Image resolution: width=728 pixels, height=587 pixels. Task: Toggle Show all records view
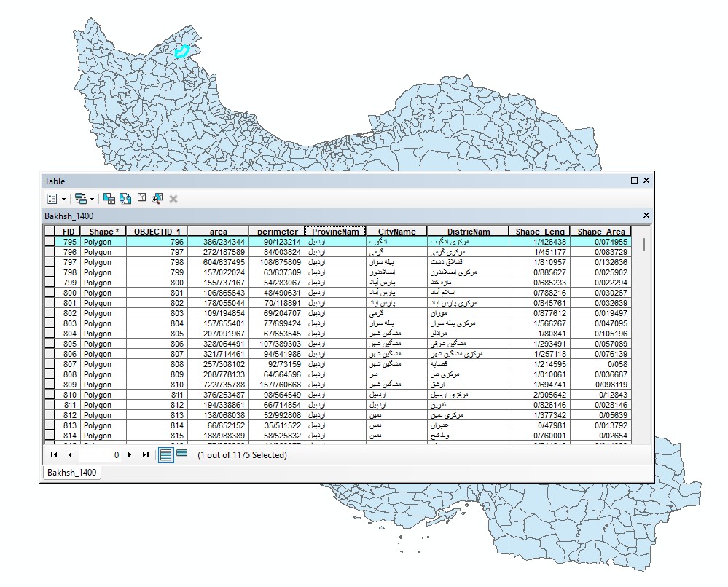coord(165,455)
